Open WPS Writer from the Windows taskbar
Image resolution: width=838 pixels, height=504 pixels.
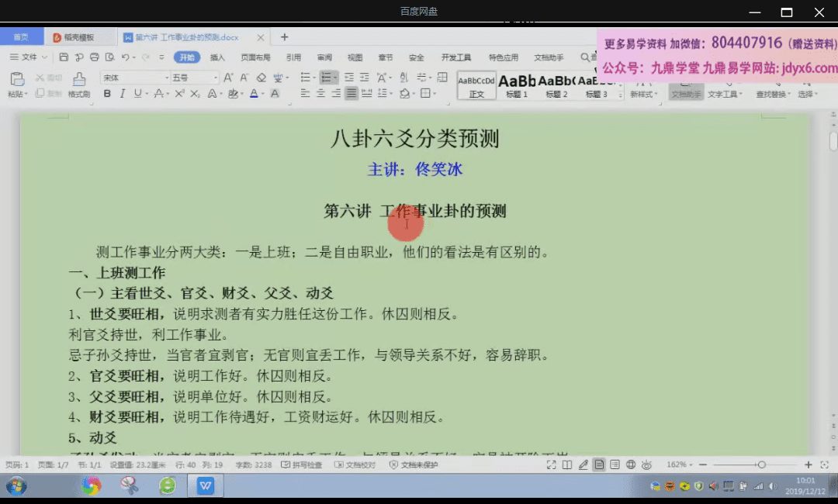(206, 486)
